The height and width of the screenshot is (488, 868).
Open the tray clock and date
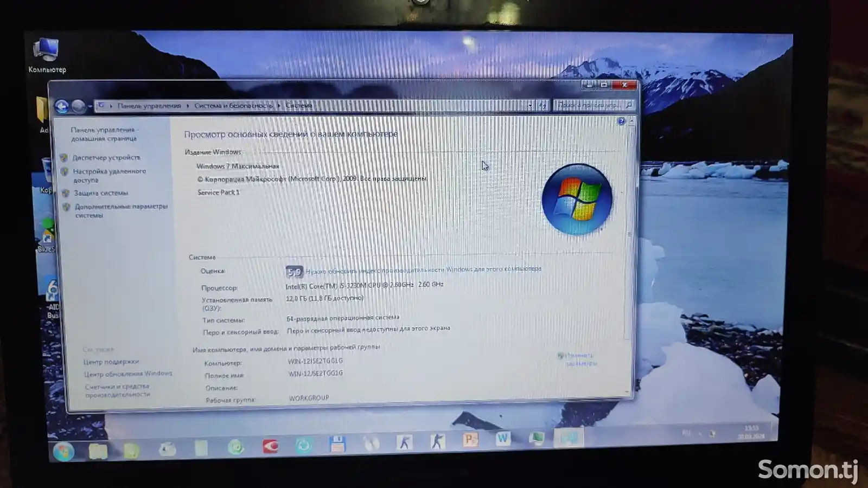click(751, 432)
